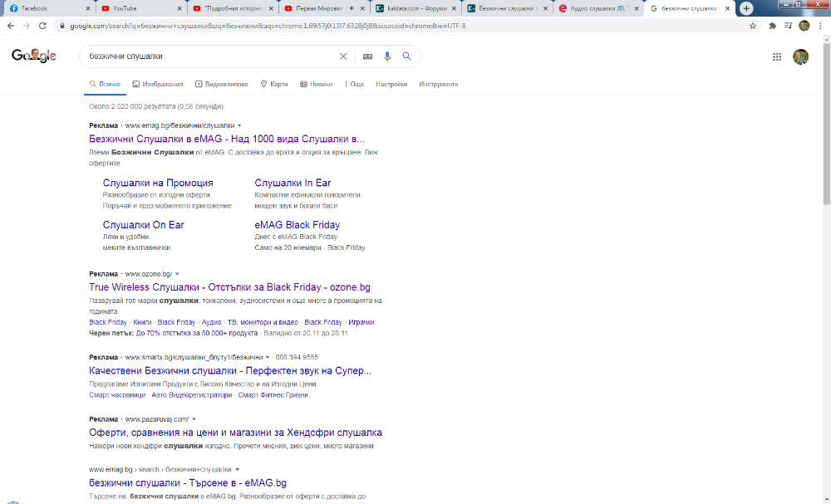View site security lock info
This screenshot has width=831, height=504.
[62, 26]
